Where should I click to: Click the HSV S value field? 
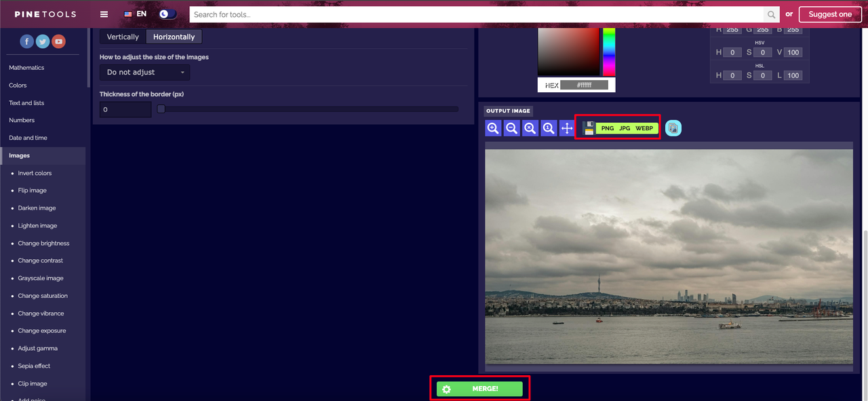762,52
